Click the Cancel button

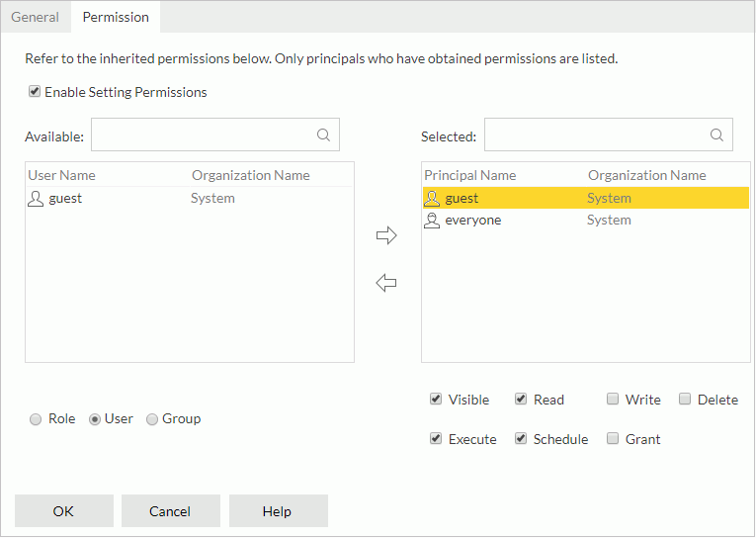(171, 511)
